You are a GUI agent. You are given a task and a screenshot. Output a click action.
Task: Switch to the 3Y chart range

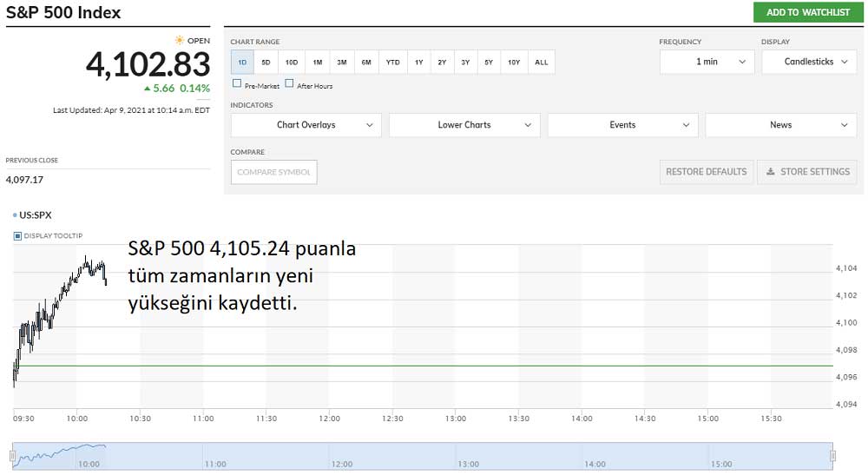coord(465,62)
